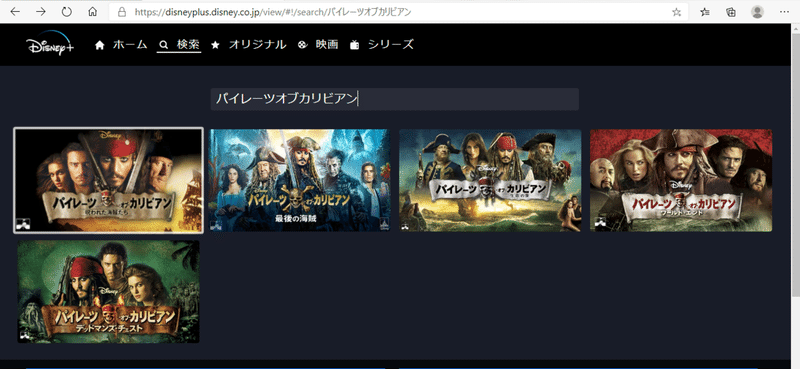
Task: Open the デッドマンズ・チェスト movie thumbnail
Action: 108,291
